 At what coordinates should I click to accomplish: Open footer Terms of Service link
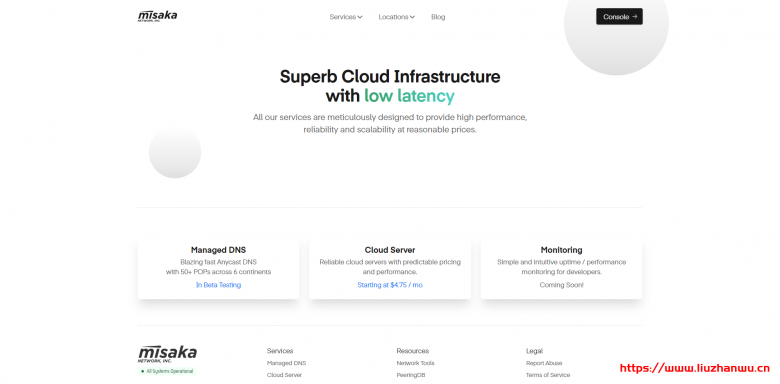(548, 375)
